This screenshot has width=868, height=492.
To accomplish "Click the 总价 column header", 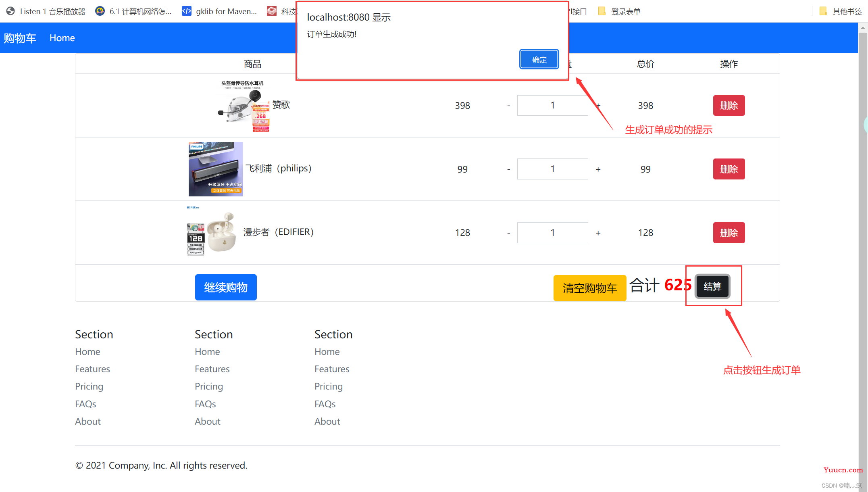I will [x=645, y=64].
